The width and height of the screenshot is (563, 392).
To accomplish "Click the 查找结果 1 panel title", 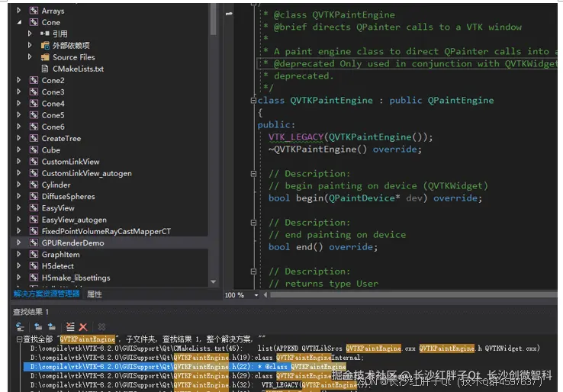I will point(31,312).
